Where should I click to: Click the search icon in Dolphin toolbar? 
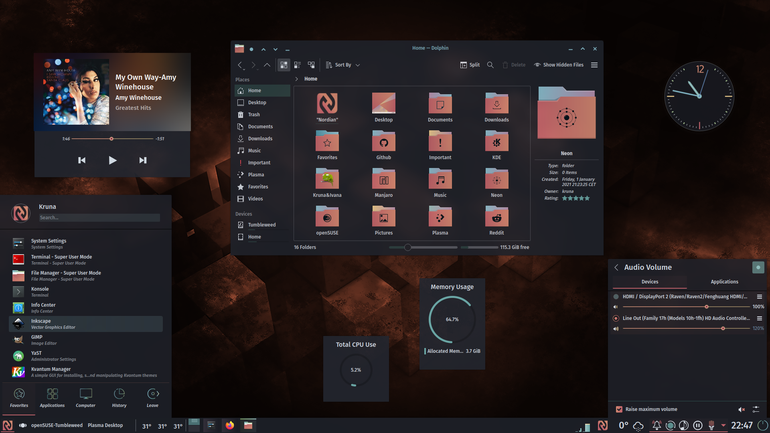(490, 65)
